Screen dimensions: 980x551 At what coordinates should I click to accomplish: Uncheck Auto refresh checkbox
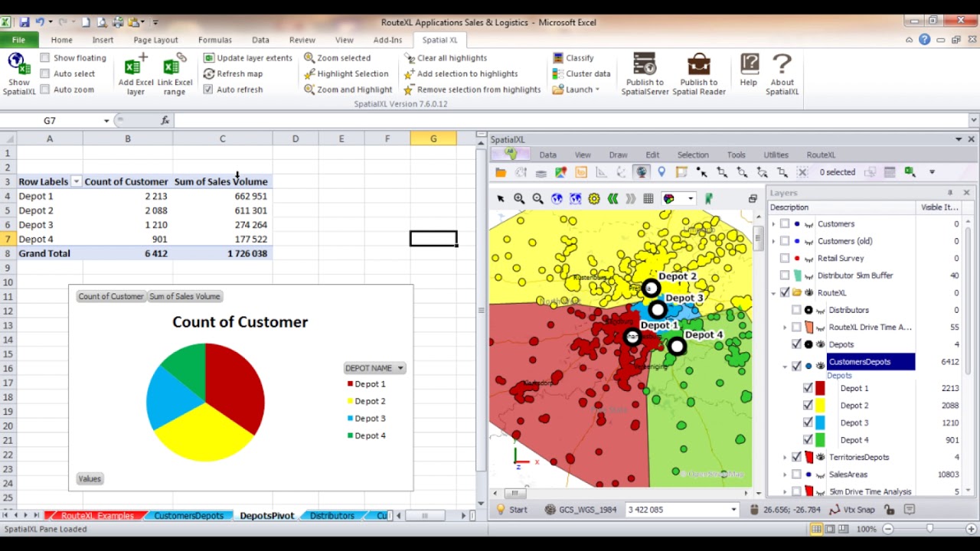point(208,90)
